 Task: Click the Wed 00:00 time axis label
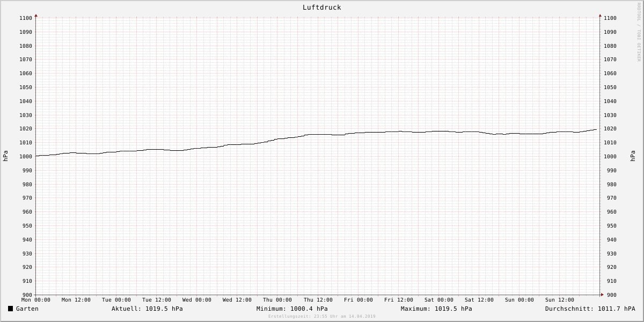click(x=197, y=300)
